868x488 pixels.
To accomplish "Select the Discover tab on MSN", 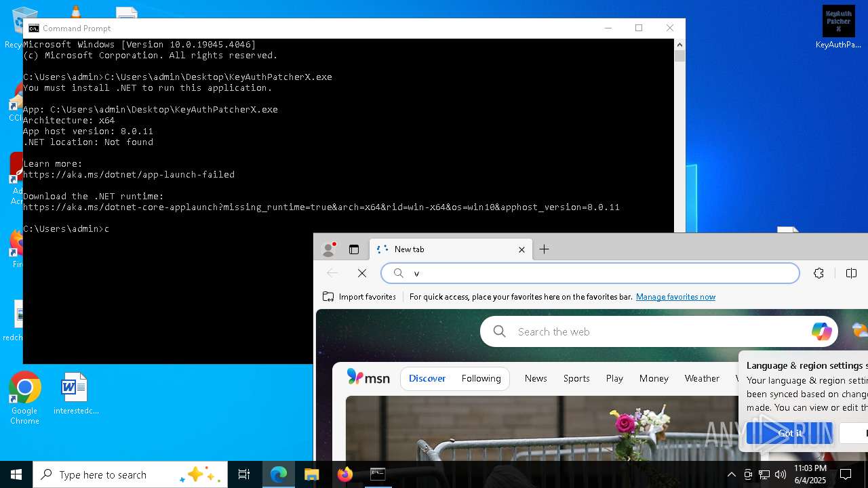I will 427,378.
